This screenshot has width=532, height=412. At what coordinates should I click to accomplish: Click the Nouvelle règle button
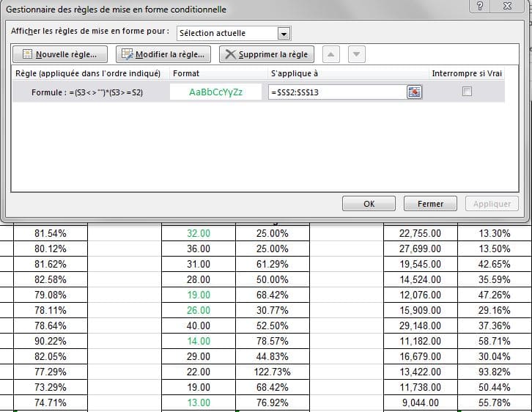tap(60, 54)
